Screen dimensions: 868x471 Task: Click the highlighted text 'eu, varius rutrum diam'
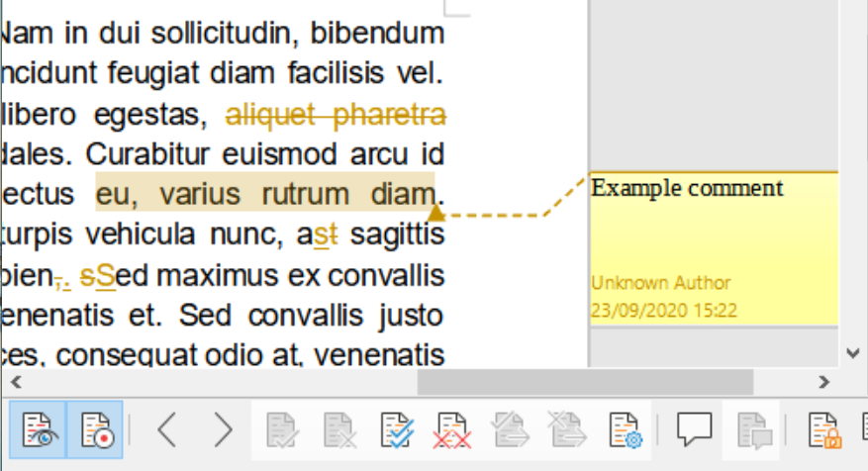(x=264, y=191)
